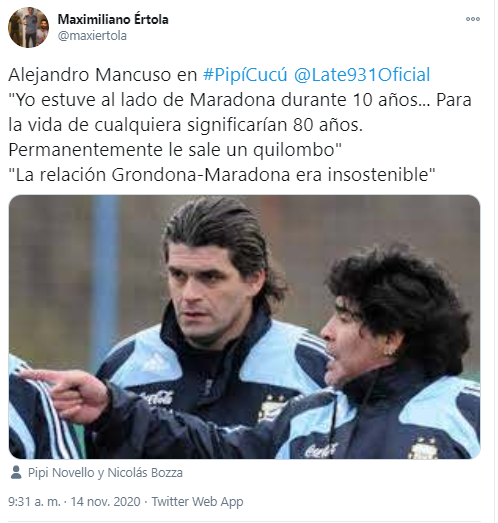Open the #PipíCucú hashtag
Screen dimensions: 498x523
[245, 74]
